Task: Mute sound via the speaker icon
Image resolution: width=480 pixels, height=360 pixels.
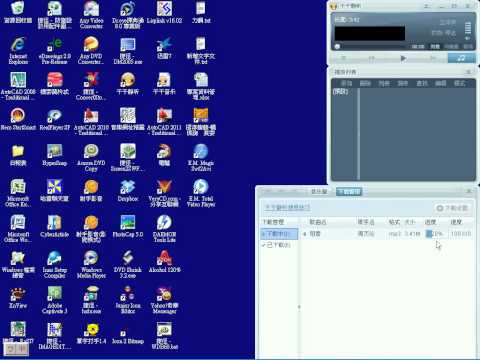Action: click(468, 38)
